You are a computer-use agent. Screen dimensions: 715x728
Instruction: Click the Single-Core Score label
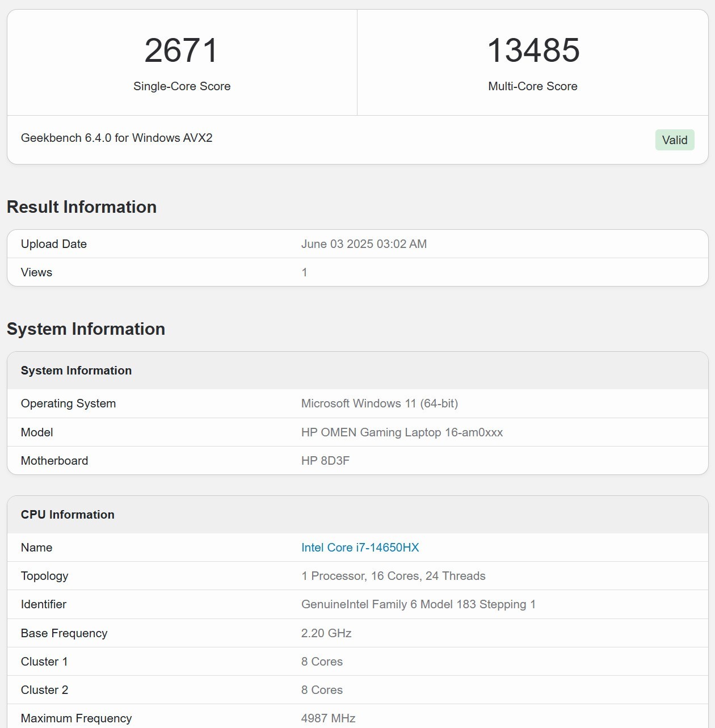click(x=182, y=86)
